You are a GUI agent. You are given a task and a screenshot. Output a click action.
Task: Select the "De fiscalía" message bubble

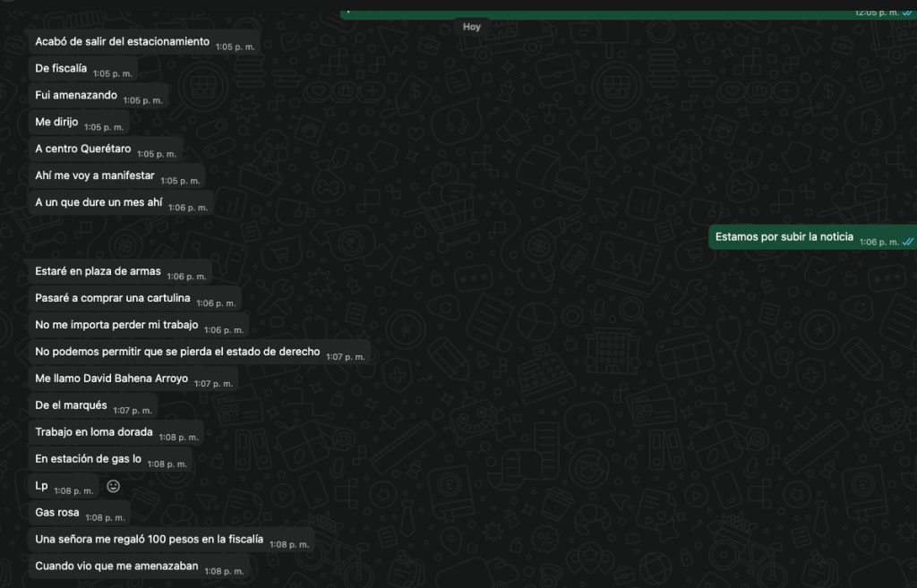[x=61, y=69]
